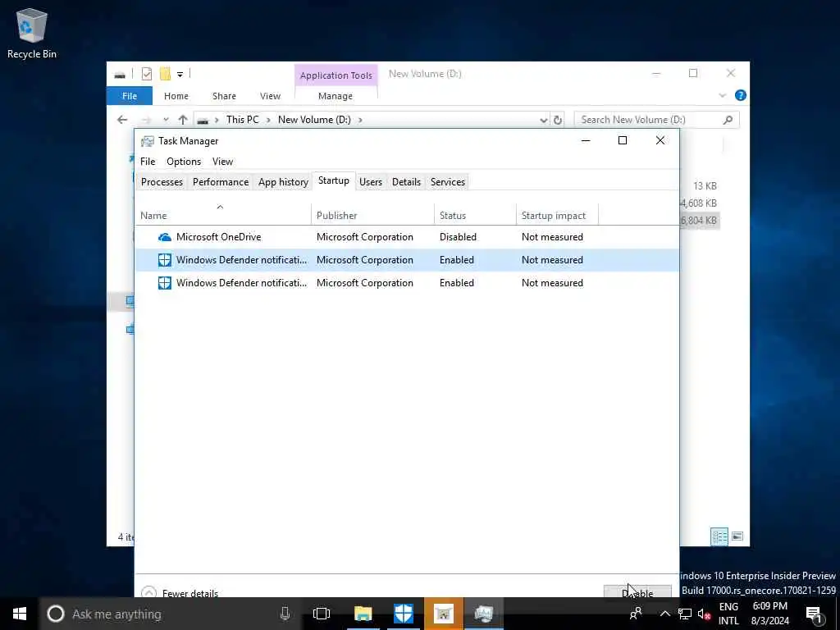Image resolution: width=840 pixels, height=630 pixels.
Task: Open the Action Center notifications icon
Action: 814,614
